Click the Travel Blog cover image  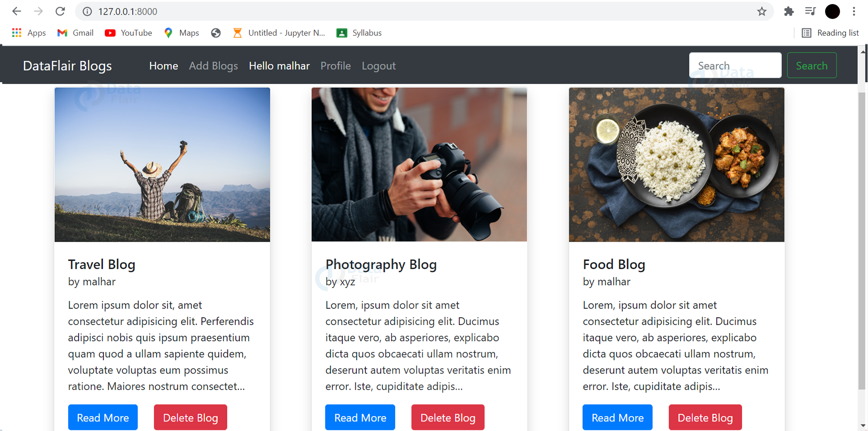click(162, 164)
